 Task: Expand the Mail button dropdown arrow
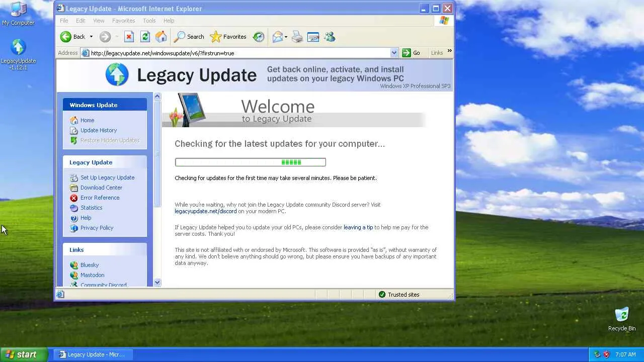(286, 37)
